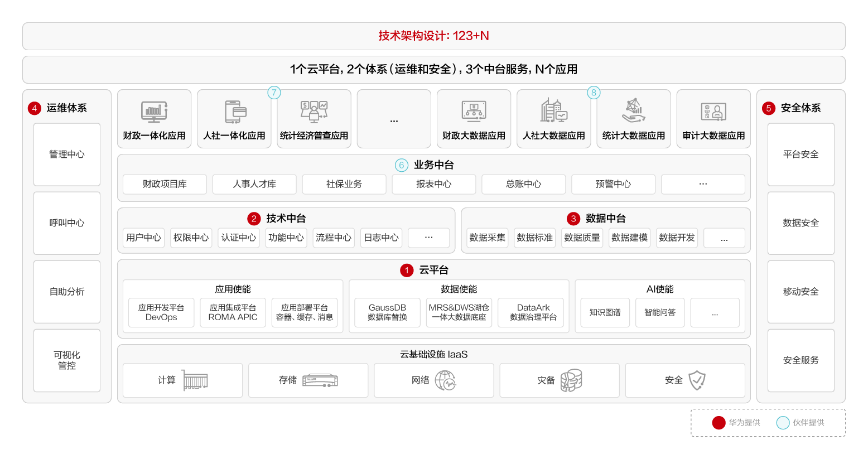Click the 用户中心 cell

pyautogui.click(x=143, y=238)
